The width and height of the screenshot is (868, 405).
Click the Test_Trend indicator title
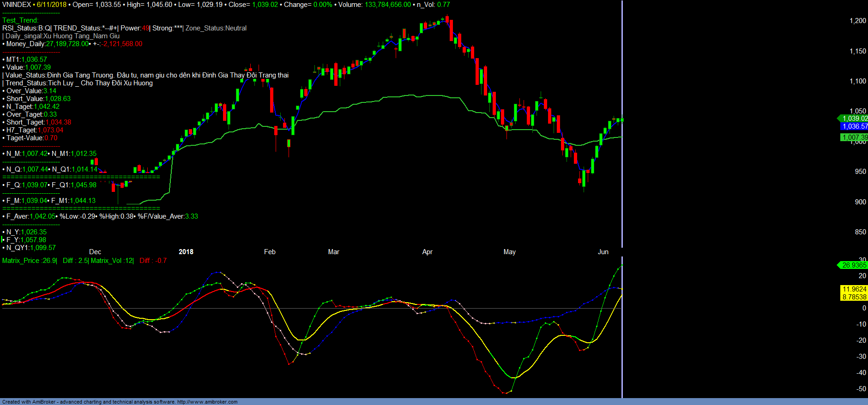point(20,20)
